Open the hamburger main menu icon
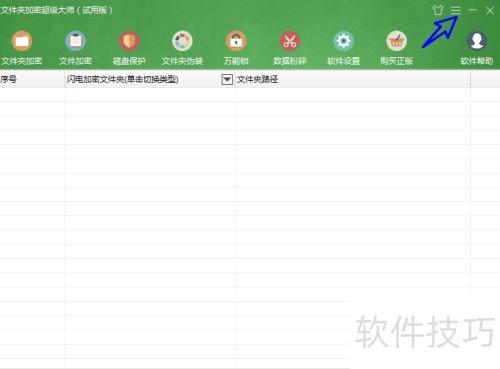 coord(456,10)
